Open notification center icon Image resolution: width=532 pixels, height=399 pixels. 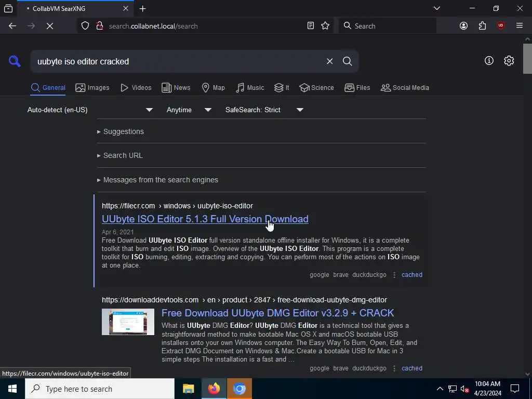[515, 389]
